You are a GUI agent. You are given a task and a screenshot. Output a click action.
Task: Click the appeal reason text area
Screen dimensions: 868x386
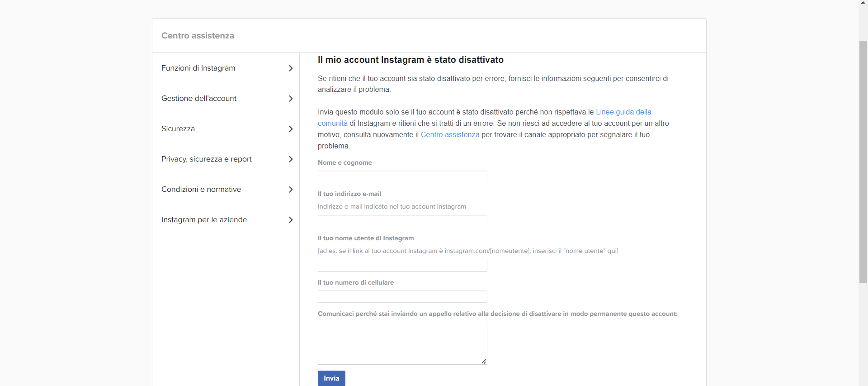pos(402,343)
